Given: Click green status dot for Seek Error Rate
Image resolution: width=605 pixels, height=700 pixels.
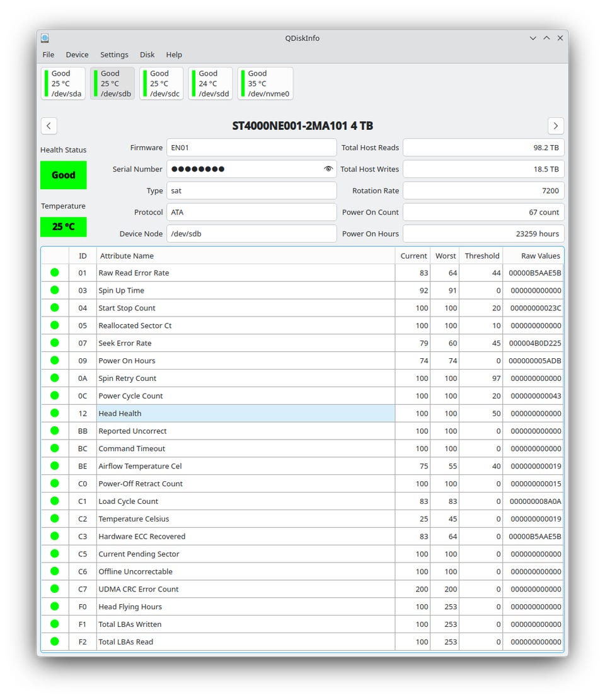Looking at the screenshot, I should point(54,343).
